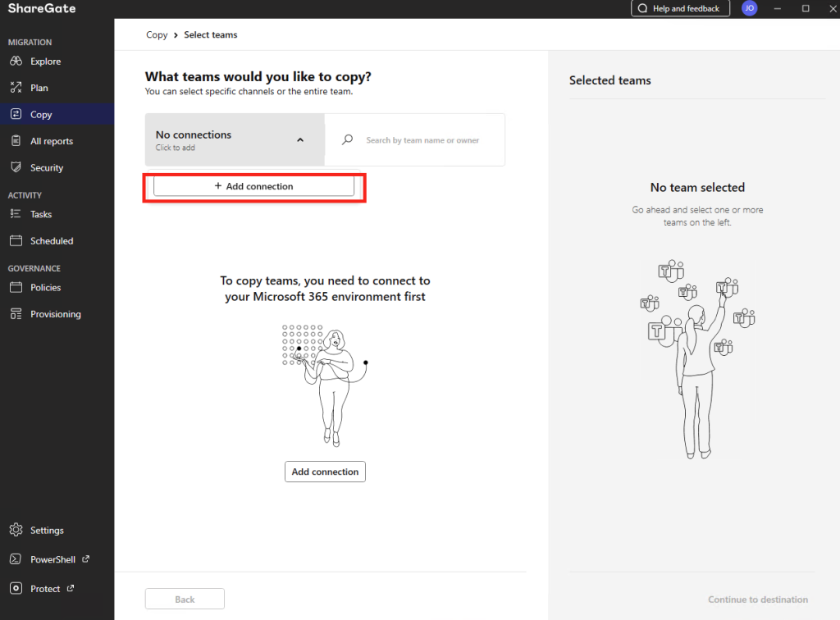Viewport: 840px width, 620px height.
Task: Click the Copy icon in sidebar
Action: point(16,114)
